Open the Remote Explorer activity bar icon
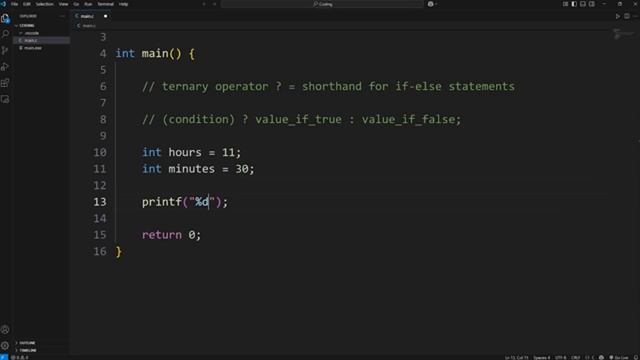Screen dimensions: 640x360 pyautogui.click(x=5, y=99)
